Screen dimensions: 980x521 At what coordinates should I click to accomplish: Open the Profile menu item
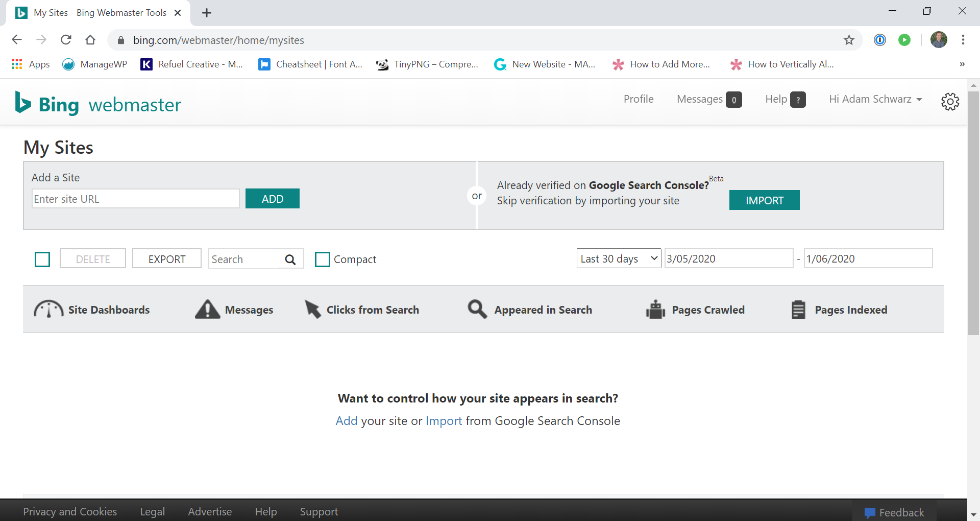pos(639,99)
